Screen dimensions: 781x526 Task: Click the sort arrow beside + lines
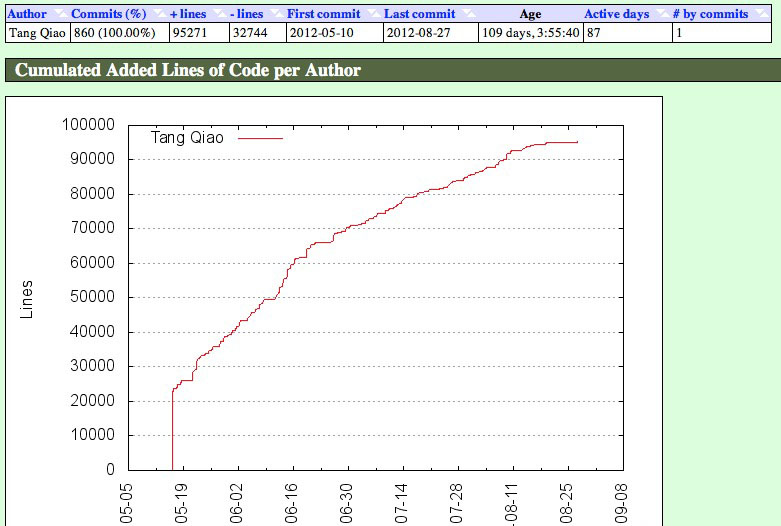pyautogui.click(x=218, y=14)
